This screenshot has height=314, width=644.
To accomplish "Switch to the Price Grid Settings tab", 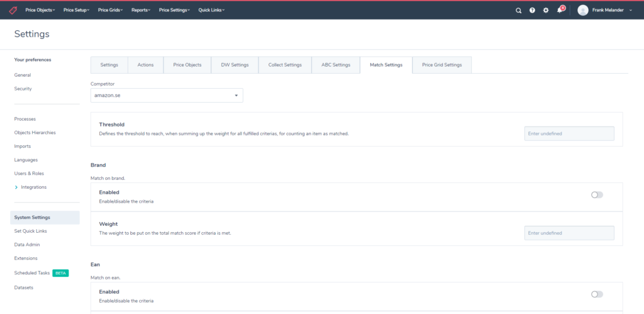I will tap(441, 65).
